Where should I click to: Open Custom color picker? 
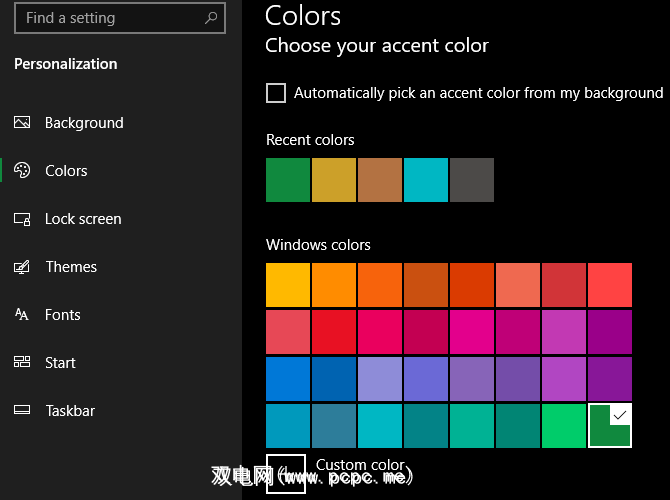286,473
